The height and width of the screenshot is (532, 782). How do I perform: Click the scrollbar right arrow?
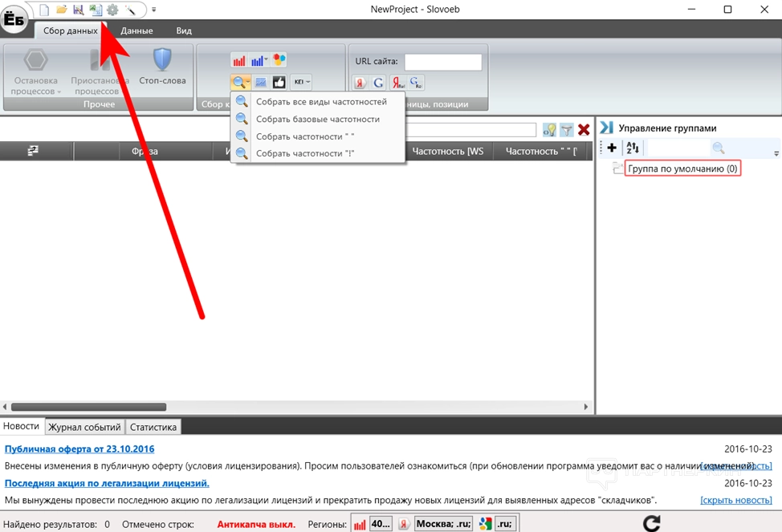pos(586,407)
